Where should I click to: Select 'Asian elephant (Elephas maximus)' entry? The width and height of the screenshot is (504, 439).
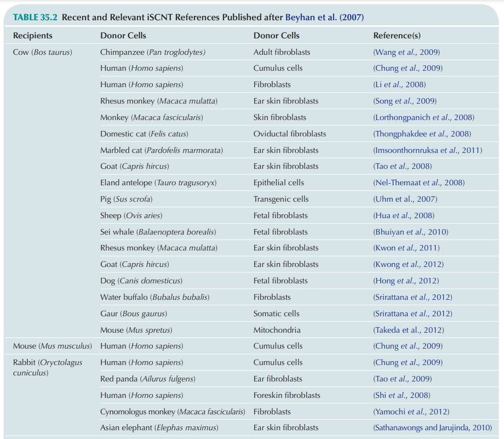(x=159, y=427)
